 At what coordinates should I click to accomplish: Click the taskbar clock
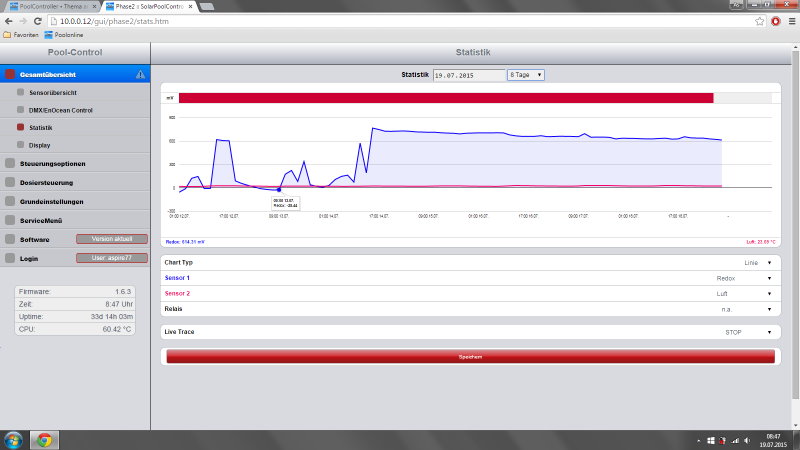click(x=773, y=440)
